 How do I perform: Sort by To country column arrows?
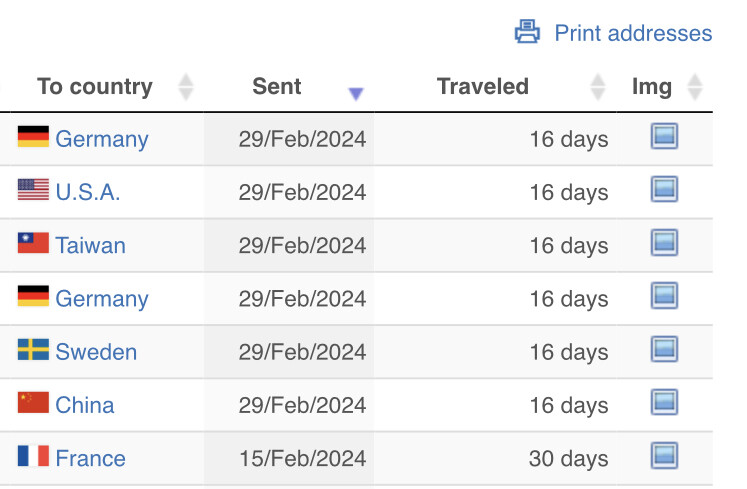[x=186, y=87]
